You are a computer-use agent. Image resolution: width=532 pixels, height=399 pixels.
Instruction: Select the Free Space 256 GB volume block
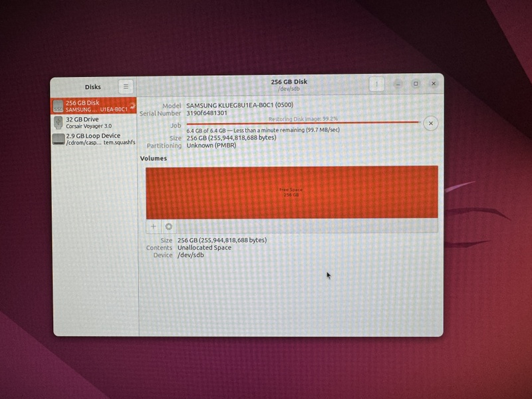pyautogui.click(x=292, y=192)
